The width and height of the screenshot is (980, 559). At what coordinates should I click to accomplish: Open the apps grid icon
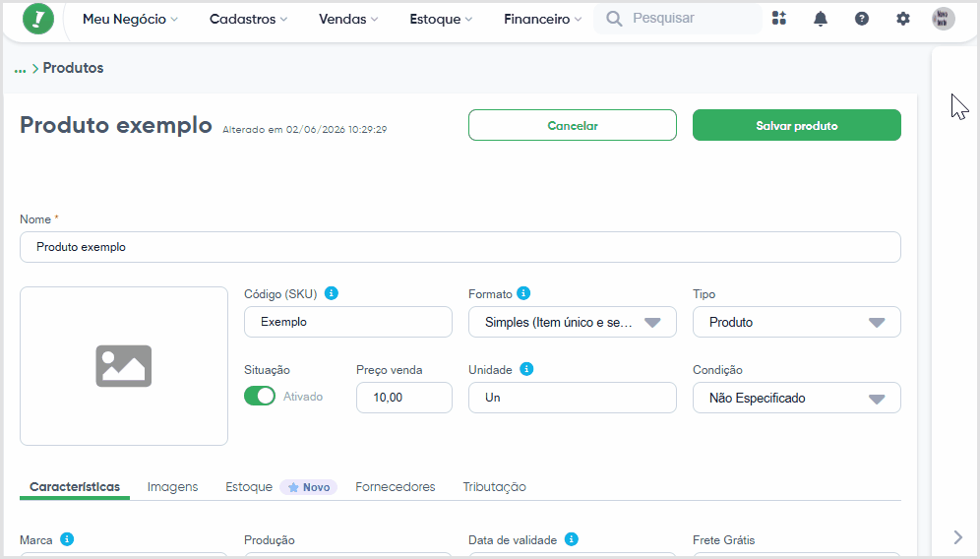point(778,18)
